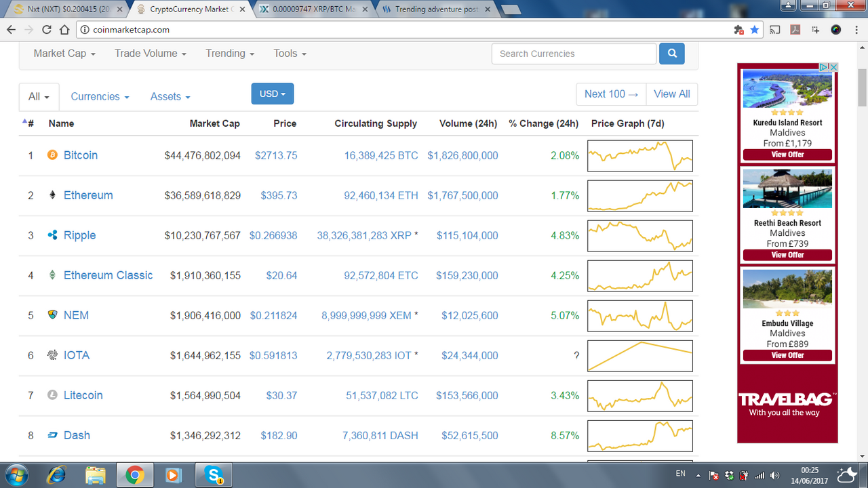Image resolution: width=868 pixels, height=488 pixels.
Task: Open the color wheel extension icon
Action: tap(836, 30)
